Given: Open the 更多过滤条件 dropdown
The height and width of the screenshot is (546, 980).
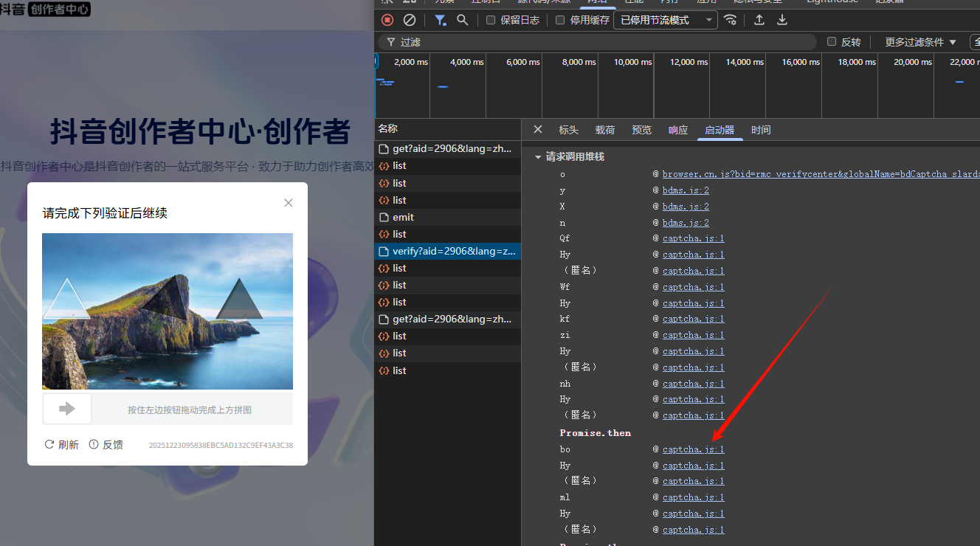Looking at the screenshot, I should [920, 42].
